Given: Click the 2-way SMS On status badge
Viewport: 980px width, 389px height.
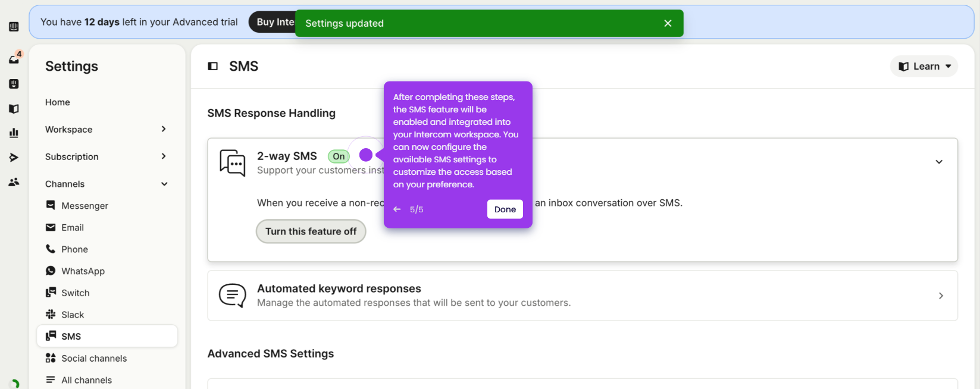Looking at the screenshot, I should pos(339,156).
